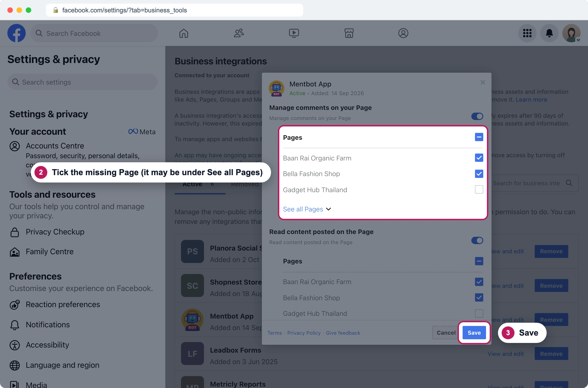Open Accounts Centre
Screen dimensions: 588x388
55,146
